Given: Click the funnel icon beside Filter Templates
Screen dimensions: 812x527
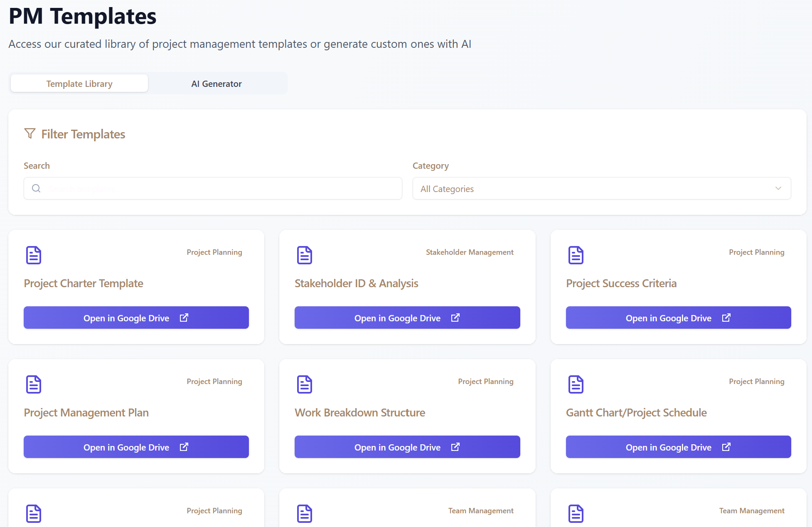Looking at the screenshot, I should [30, 133].
